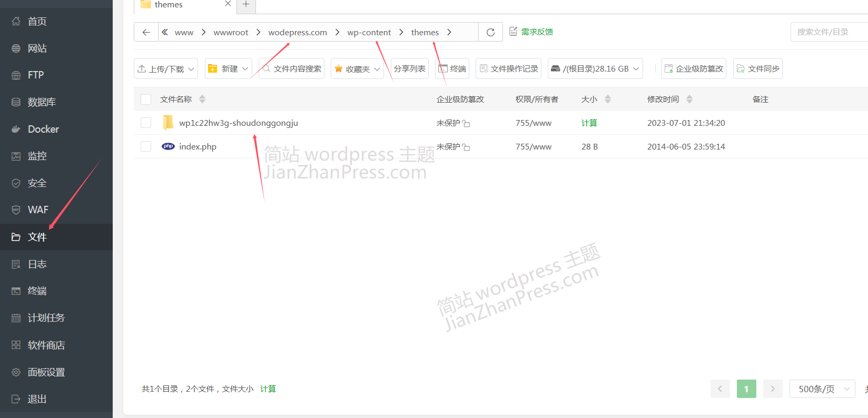Sort files by 修改时间 column arrows
This screenshot has height=418, width=868.
689,99
